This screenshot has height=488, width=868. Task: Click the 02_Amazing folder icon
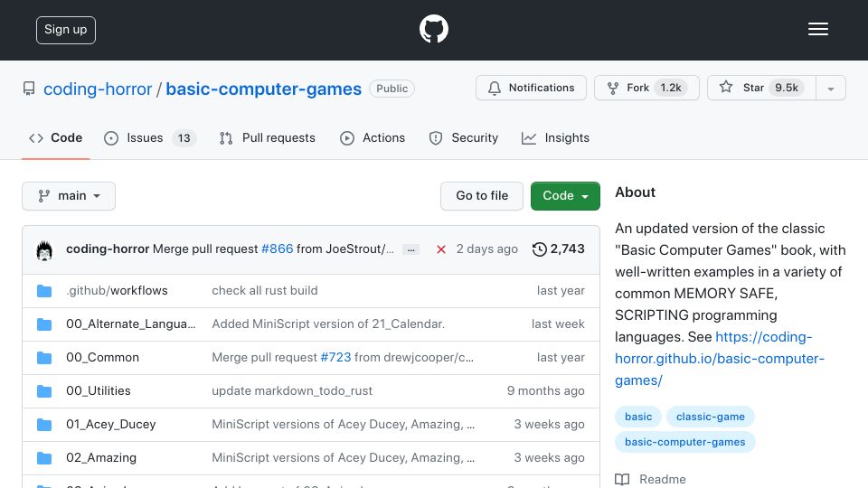pyautogui.click(x=44, y=458)
